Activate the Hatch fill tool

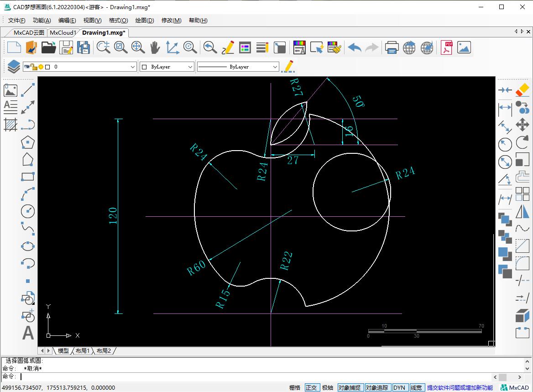click(10, 124)
